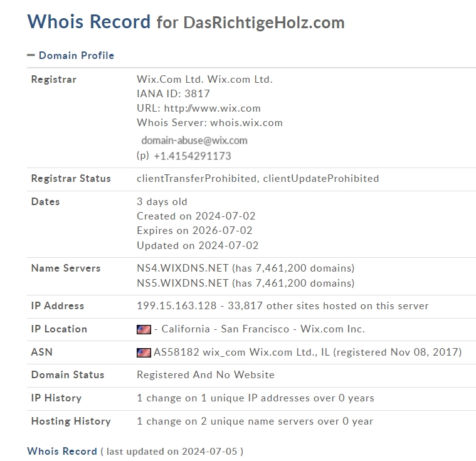Click the IP History change summary
Screen dimensions: 476x461
tap(255, 398)
